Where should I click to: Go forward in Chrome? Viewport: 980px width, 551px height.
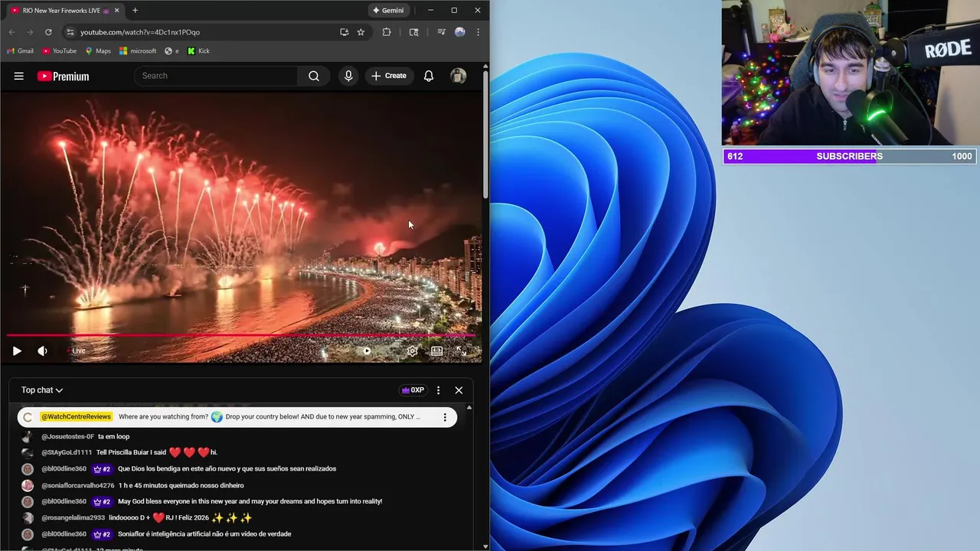point(30,32)
